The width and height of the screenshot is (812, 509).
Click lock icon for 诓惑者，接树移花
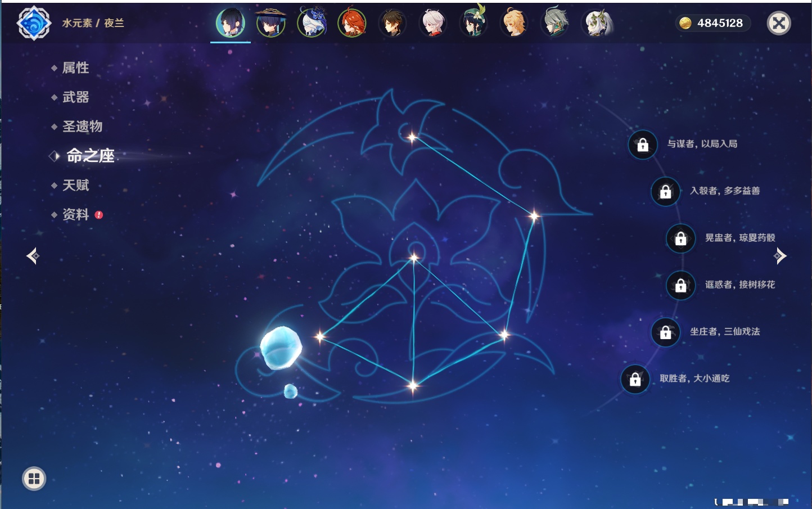pos(681,285)
